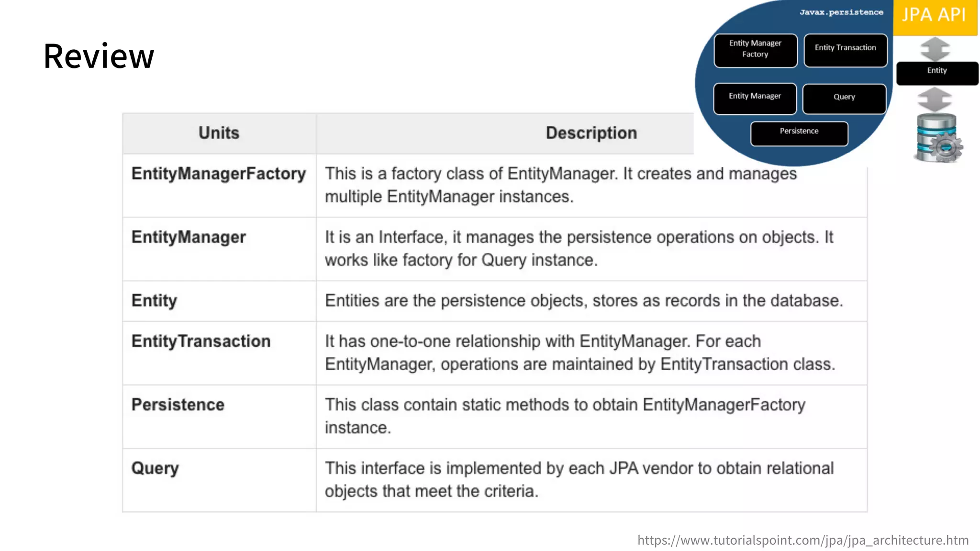This screenshot has height=551, width=980.
Task: Click the upper double arrow icon
Action: click(935, 49)
